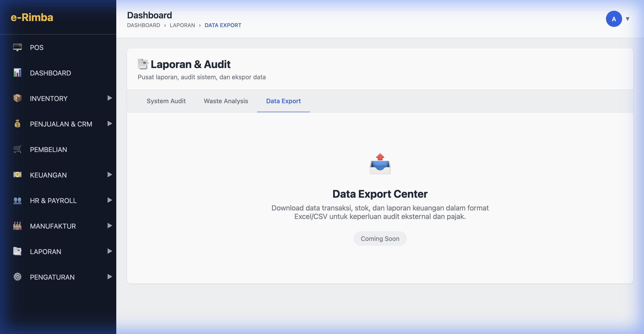This screenshot has height=334, width=644.
Task: Open LAPORAN from the breadcrumb trail
Action: point(182,25)
